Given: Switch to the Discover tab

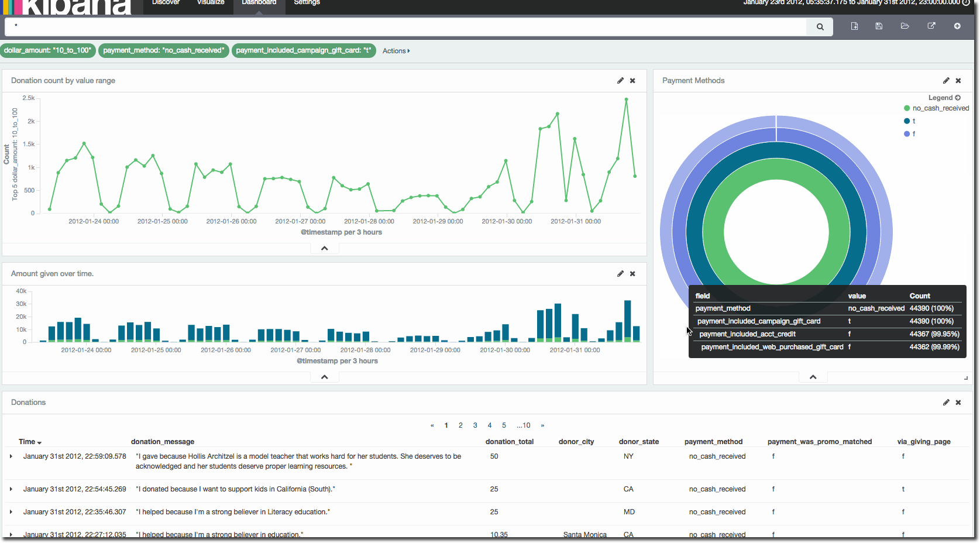Looking at the screenshot, I should pyautogui.click(x=166, y=3).
